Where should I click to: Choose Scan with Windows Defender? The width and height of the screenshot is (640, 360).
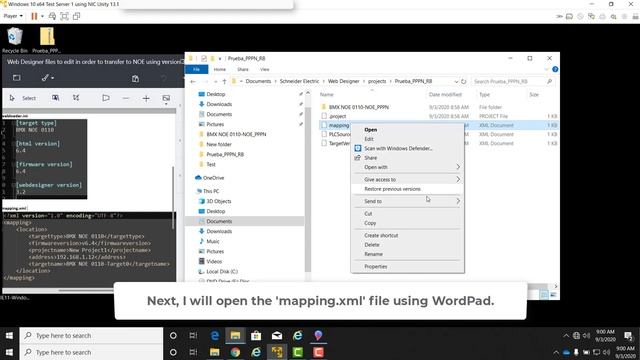tap(407, 148)
